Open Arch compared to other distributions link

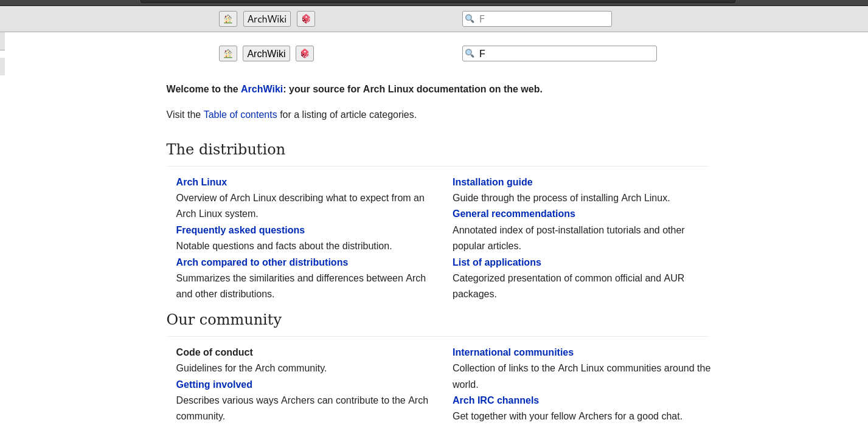click(x=262, y=262)
